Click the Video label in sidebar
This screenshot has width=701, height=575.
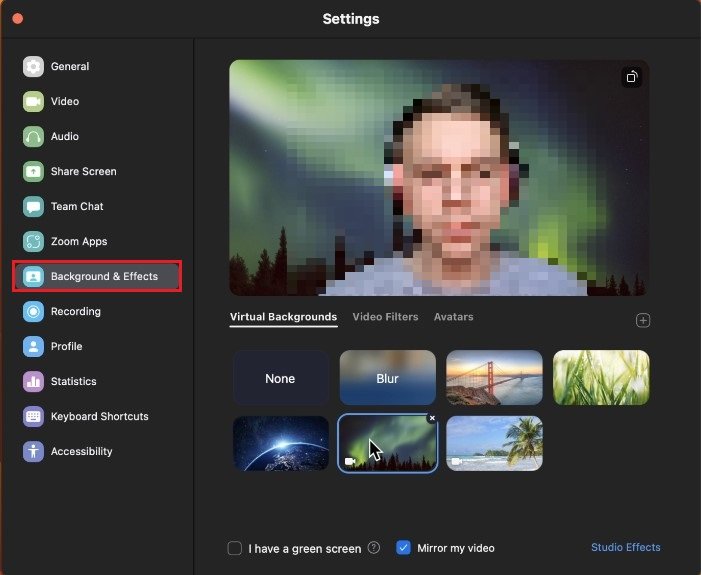click(x=65, y=101)
